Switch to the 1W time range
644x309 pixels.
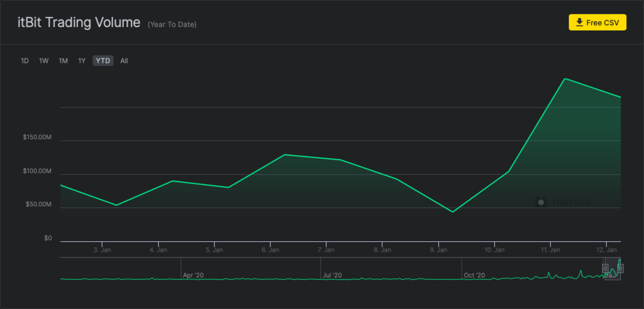[x=44, y=61]
